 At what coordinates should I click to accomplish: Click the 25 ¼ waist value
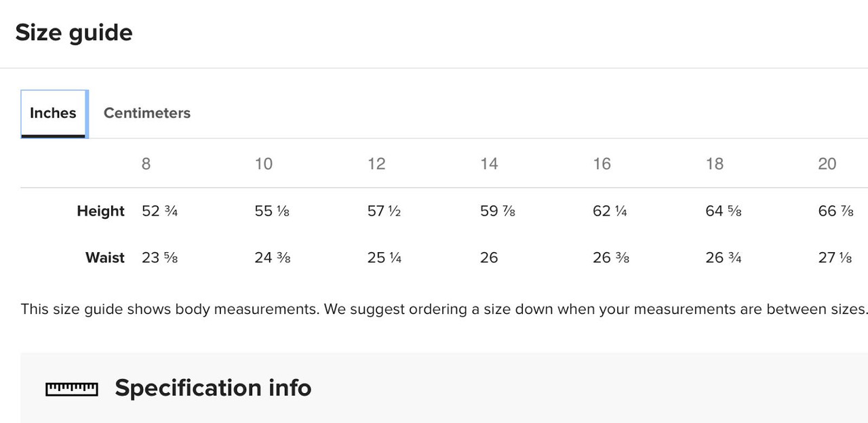coord(384,258)
